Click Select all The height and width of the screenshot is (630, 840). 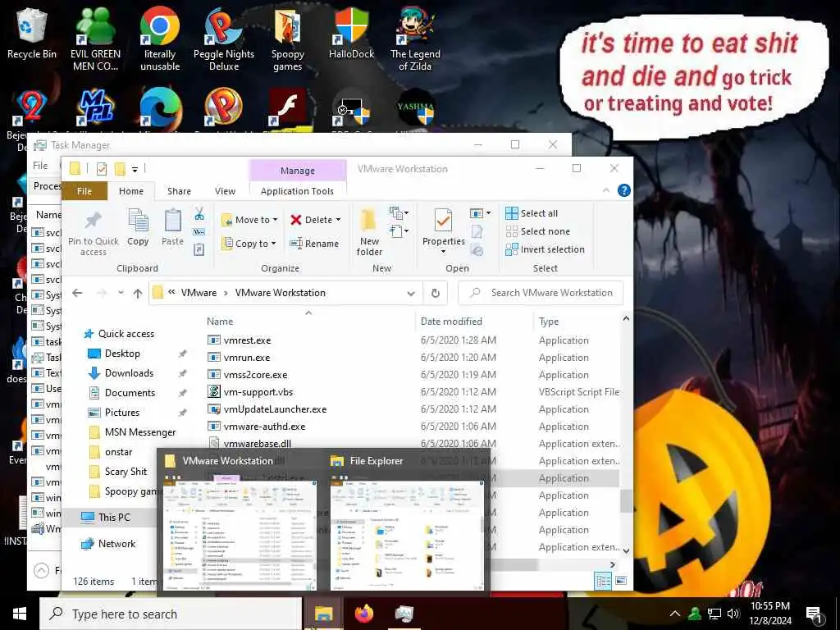[x=532, y=213]
